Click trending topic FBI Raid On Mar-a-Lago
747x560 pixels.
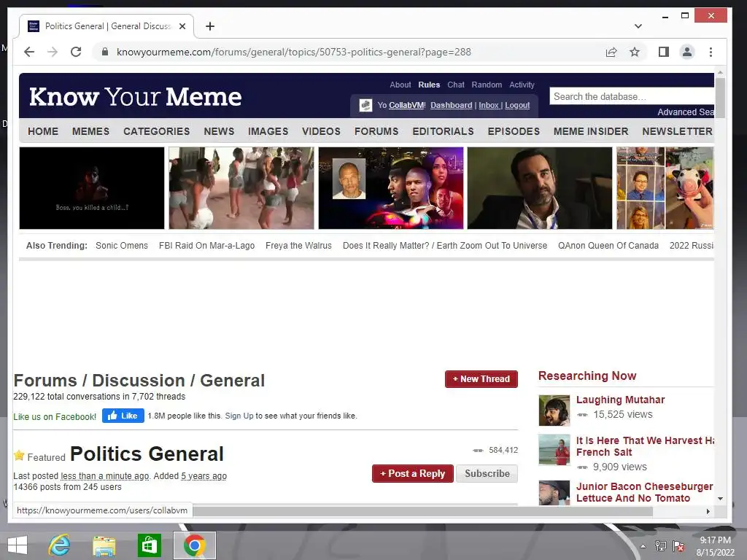pyautogui.click(x=206, y=246)
